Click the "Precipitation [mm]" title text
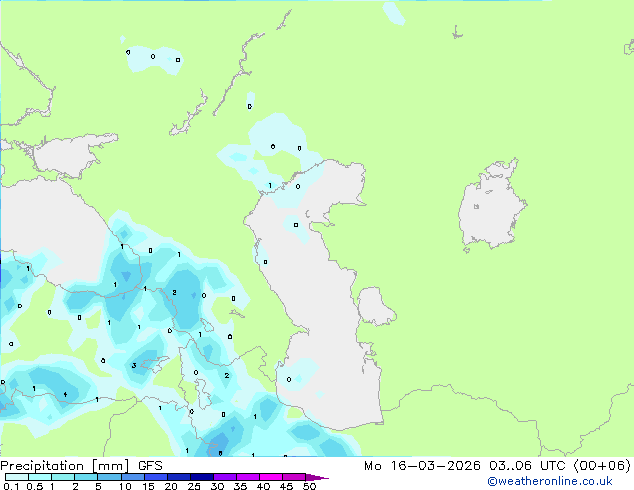Image resolution: width=634 pixels, height=490 pixels. pos(65,466)
